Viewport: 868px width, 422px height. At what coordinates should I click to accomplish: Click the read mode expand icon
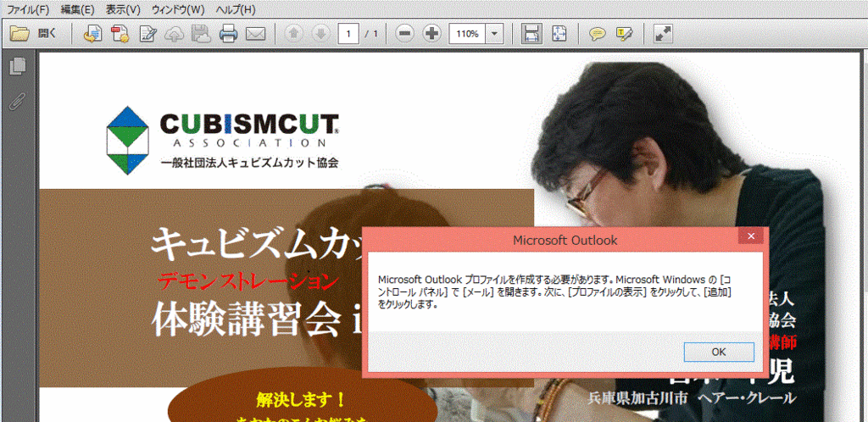[x=663, y=34]
